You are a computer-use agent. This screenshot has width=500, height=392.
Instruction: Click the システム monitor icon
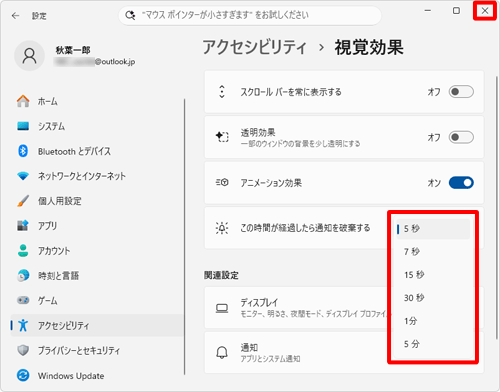tap(23, 126)
